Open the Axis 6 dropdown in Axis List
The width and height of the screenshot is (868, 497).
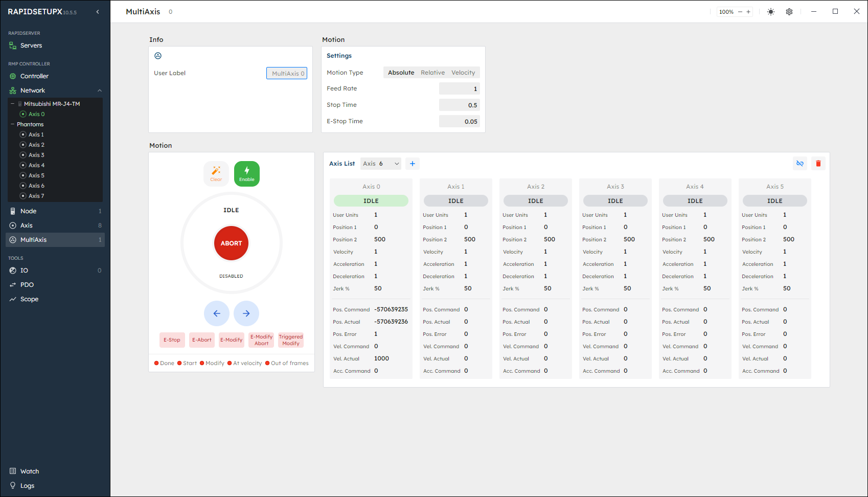point(381,164)
